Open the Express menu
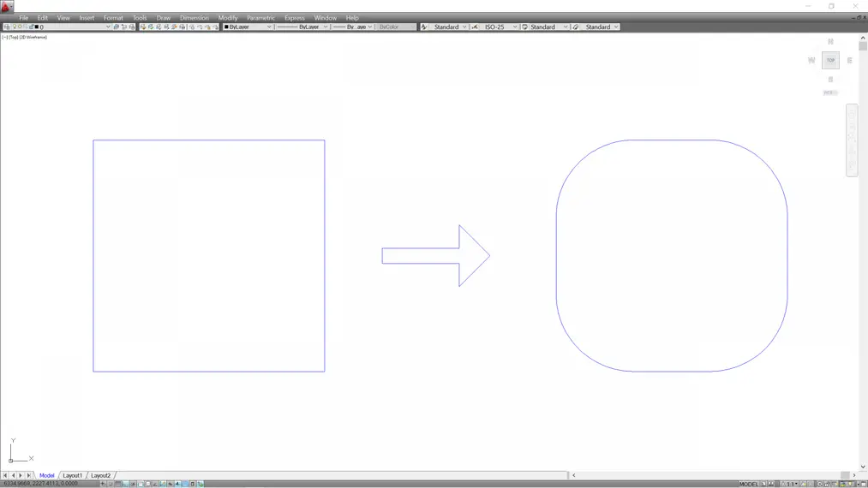This screenshot has width=868, height=488. (x=295, y=18)
